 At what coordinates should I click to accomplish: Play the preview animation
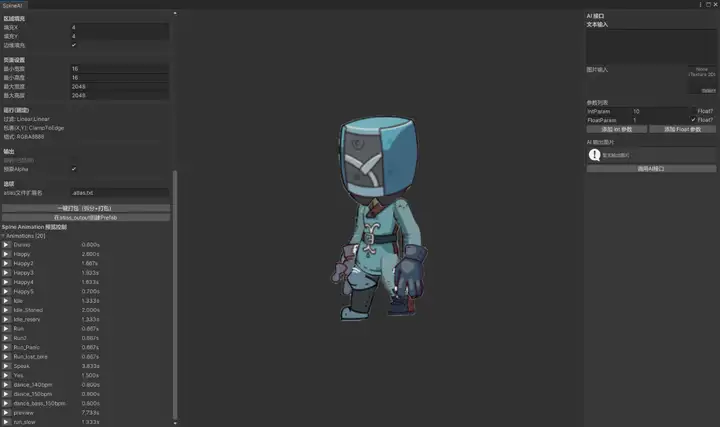[6, 413]
